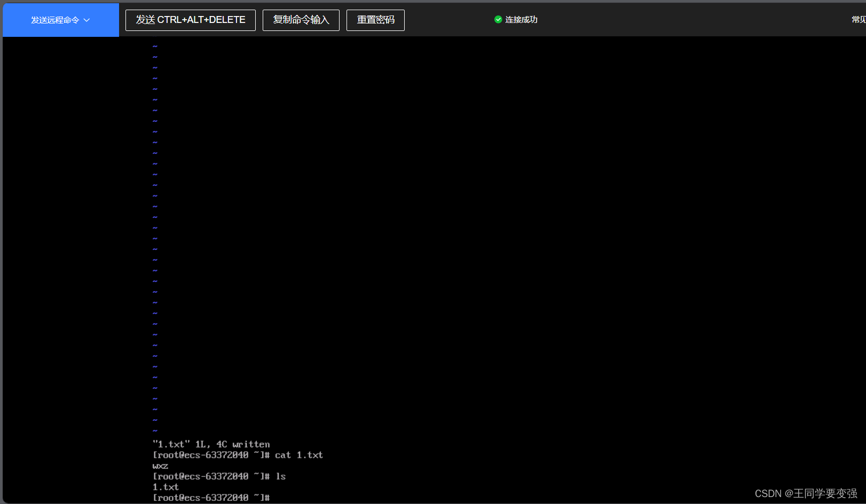Click the green connection success check icon

498,20
